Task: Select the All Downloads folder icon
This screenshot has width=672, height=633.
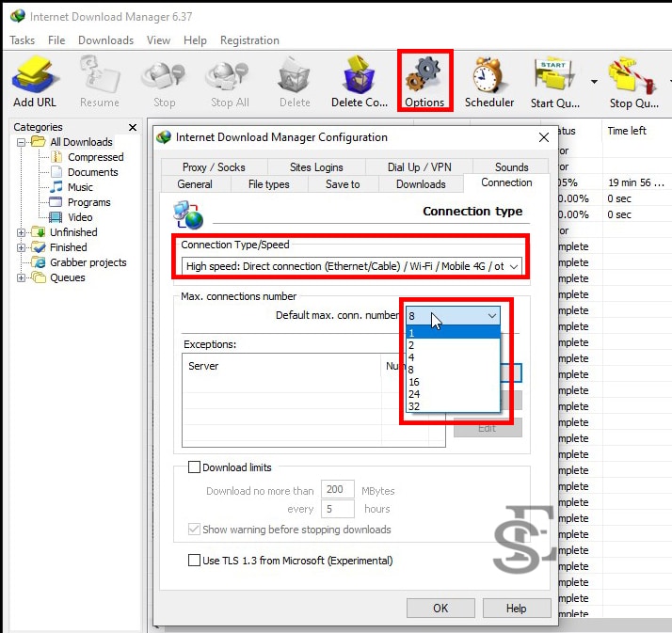Action: 39,141
